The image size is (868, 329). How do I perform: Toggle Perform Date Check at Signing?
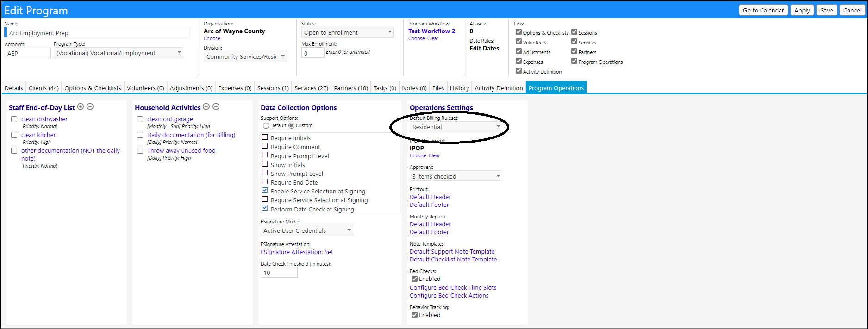click(265, 208)
